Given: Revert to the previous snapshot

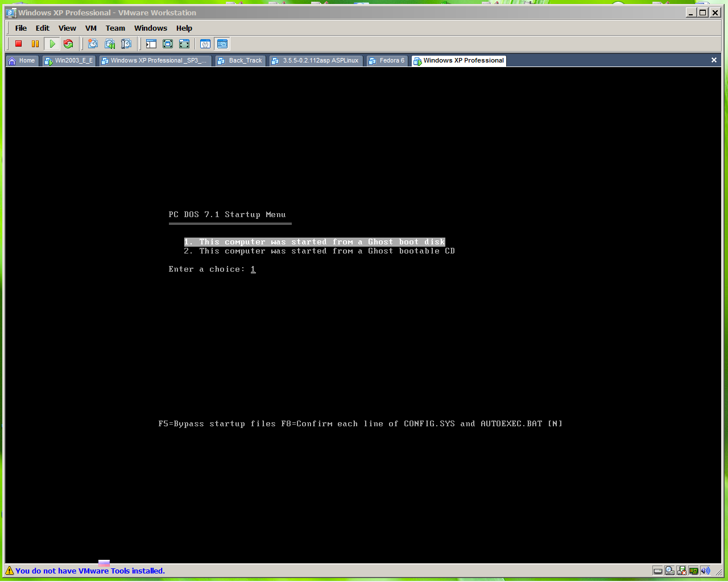Looking at the screenshot, I should pos(110,44).
